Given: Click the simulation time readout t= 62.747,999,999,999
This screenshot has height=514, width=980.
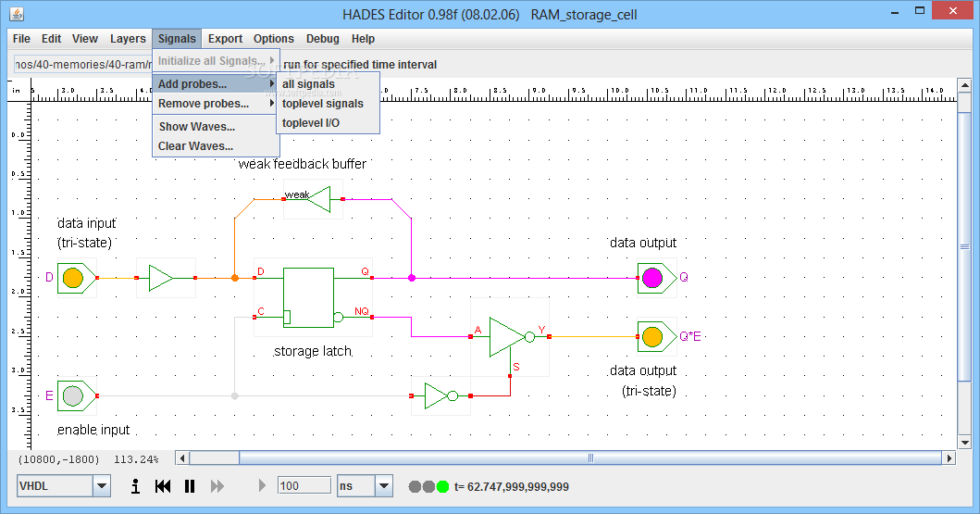Looking at the screenshot, I should pyautogui.click(x=511, y=486).
